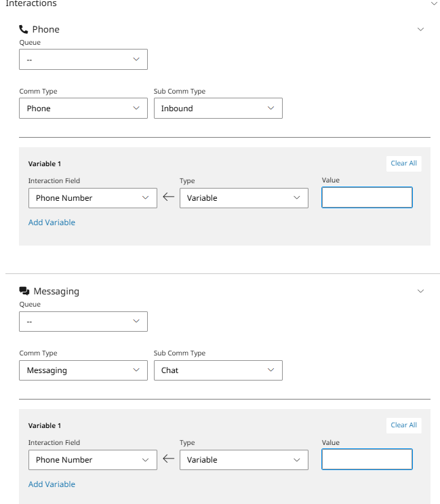This screenshot has height=504, width=440.
Task: Open Sub Comm Type dropdown showing Chat
Action: 218,370
